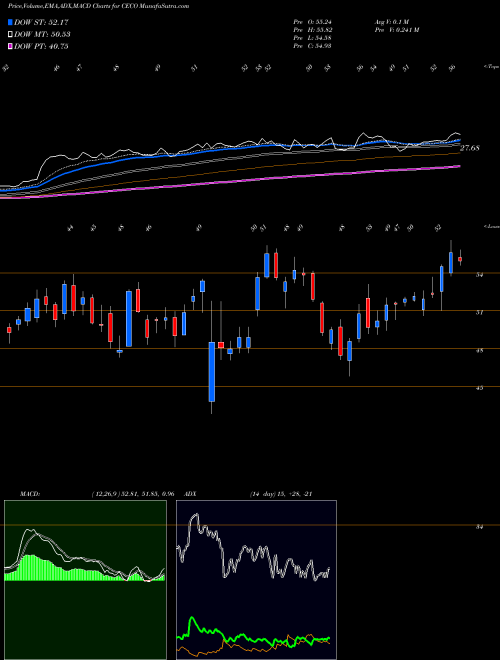
Task: Click the tall blue candlestick with the lowest low
Action: click(x=212, y=372)
